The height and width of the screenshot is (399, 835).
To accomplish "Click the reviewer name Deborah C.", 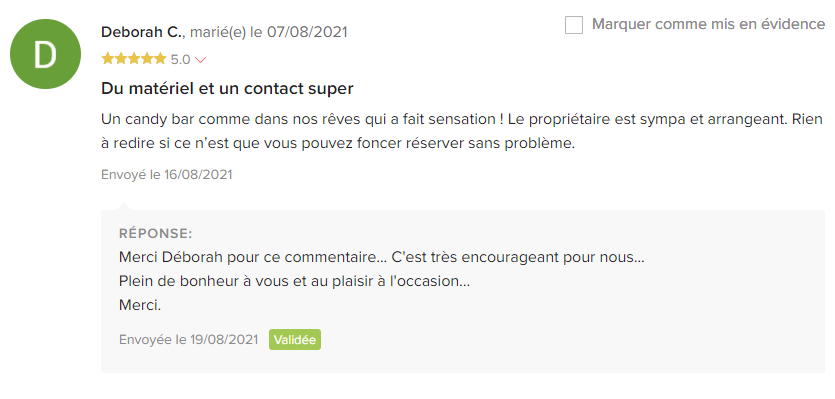I will pos(142,32).
